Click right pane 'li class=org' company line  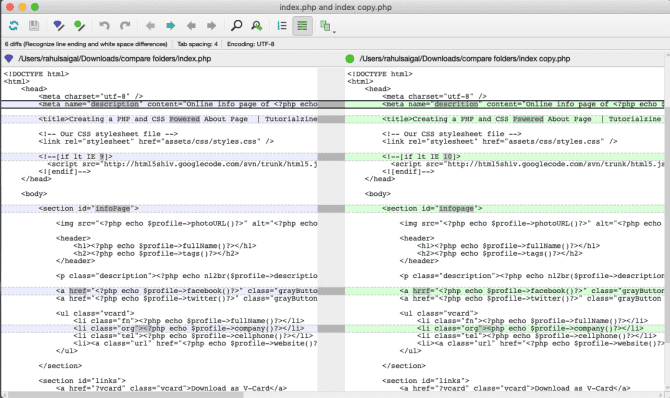[505, 329]
